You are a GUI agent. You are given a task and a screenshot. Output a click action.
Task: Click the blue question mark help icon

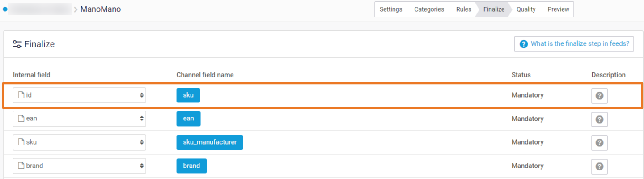(x=524, y=44)
